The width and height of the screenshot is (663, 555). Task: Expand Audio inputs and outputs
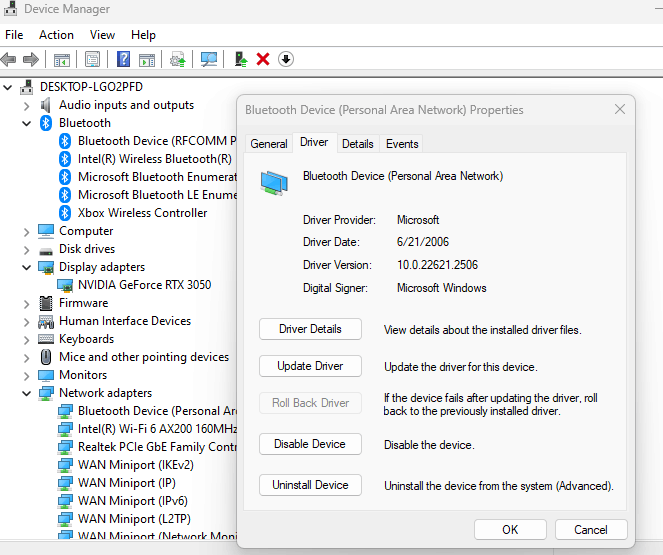click(x=27, y=106)
